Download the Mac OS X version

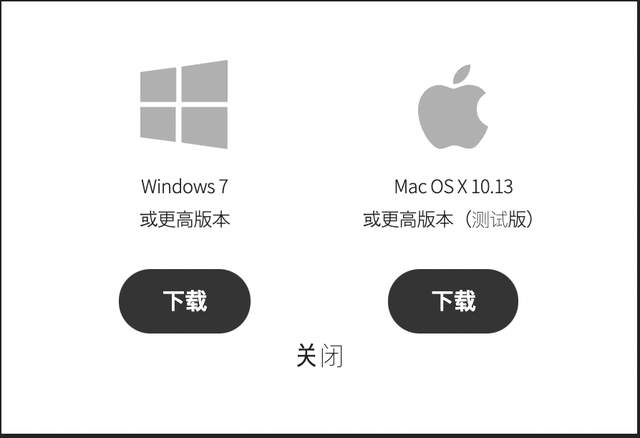(x=453, y=301)
